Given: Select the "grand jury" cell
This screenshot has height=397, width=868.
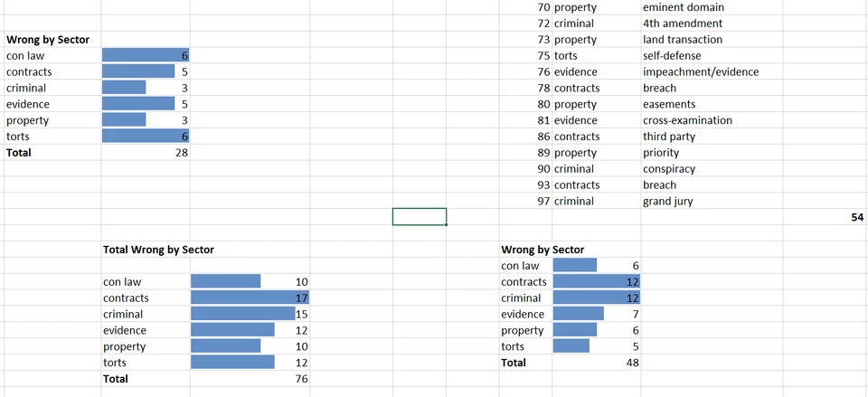Looking at the screenshot, I should pos(667,202).
